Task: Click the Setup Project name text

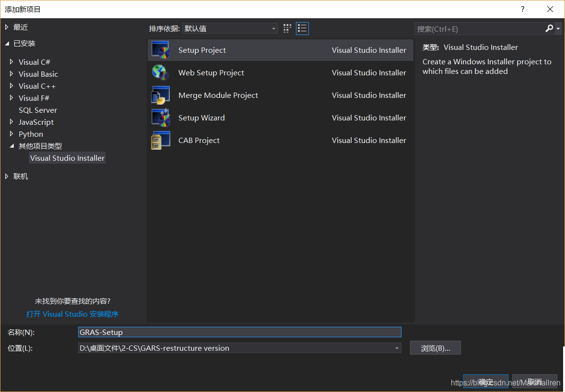Action: pos(202,50)
